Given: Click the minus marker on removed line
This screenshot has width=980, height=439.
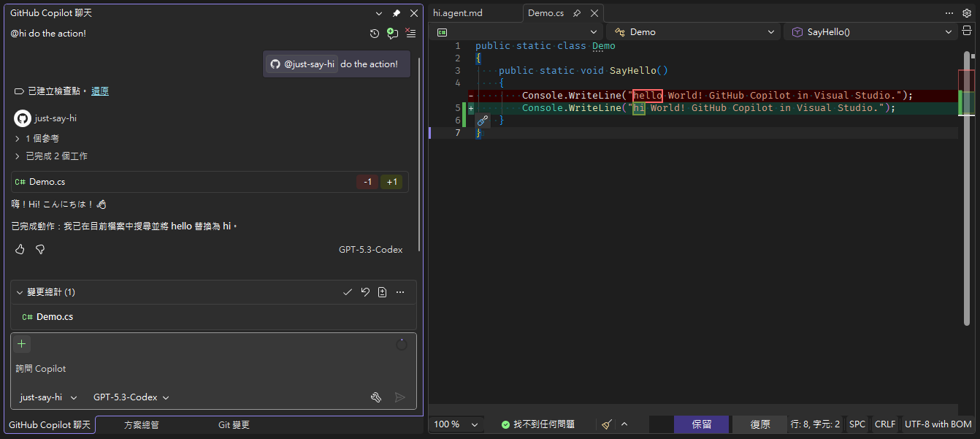Looking at the screenshot, I should pyautogui.click(x=471, y=96).
